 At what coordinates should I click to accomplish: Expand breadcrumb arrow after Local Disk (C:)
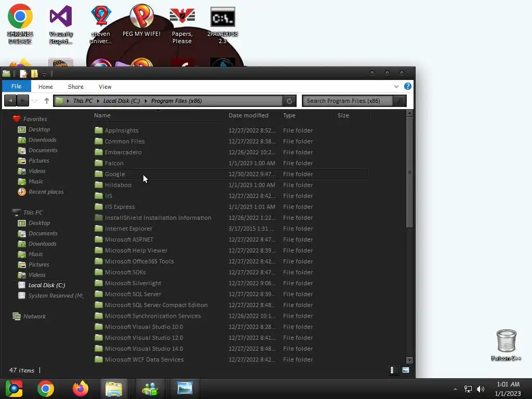click(x=146, y=101)
